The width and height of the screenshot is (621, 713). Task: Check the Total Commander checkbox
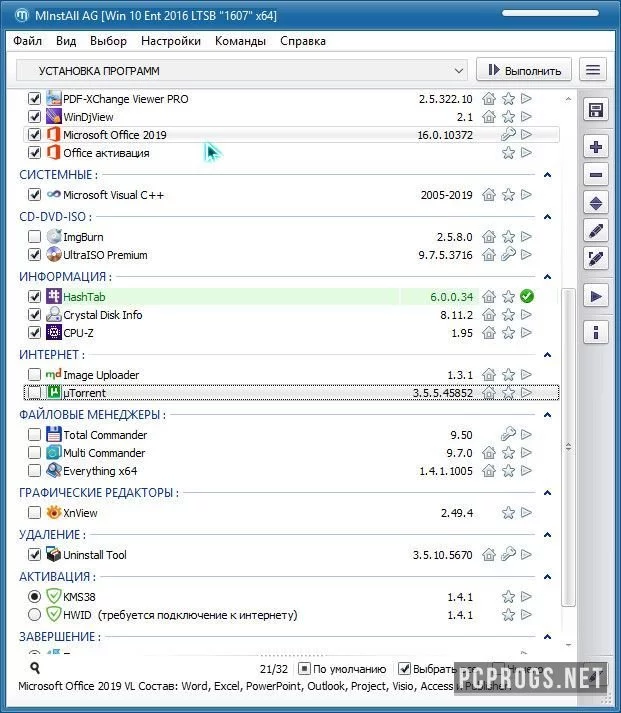pyautogui.click(x=35, y=435)
